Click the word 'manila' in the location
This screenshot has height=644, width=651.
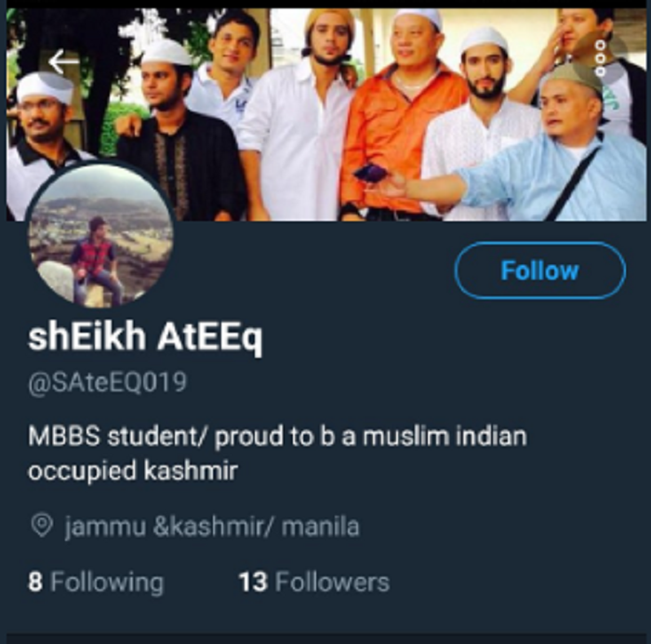[321, 527]
